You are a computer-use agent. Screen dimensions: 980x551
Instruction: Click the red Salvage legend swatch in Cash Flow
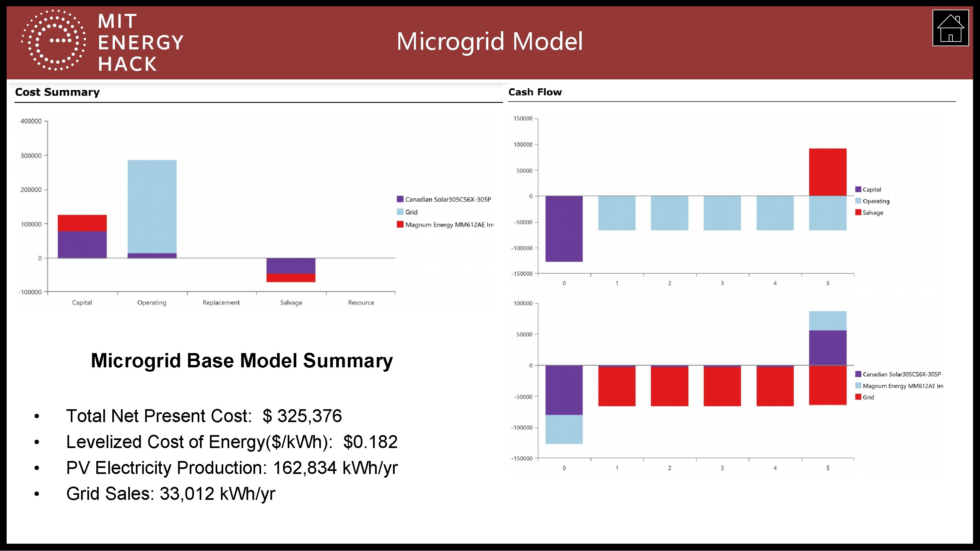pyautogui.click(x=858, y=212)
